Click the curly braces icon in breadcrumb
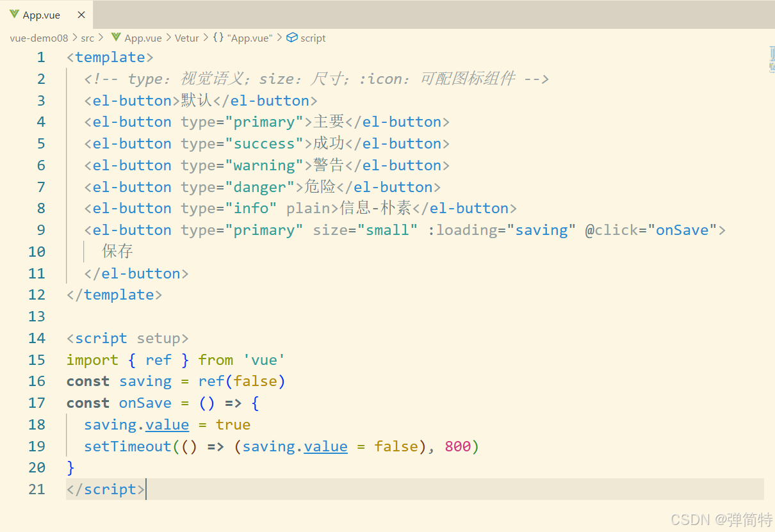This screenshot has width=775, height=532. click(218, 38)
